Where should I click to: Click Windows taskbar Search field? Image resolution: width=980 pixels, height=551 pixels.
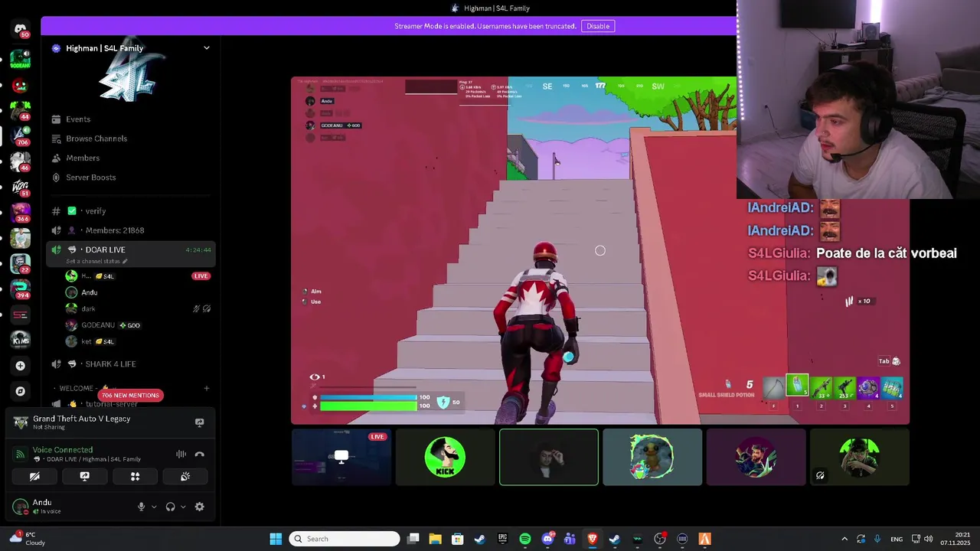point(345,539)
